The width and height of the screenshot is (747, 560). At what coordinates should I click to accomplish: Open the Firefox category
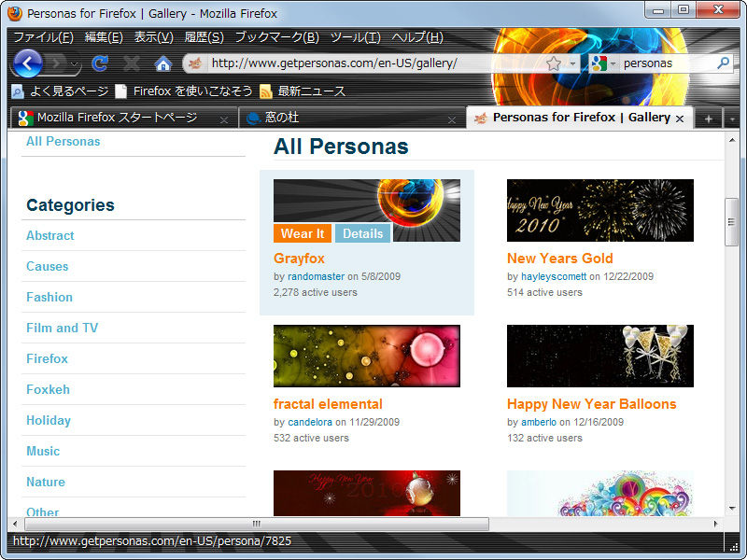(x=48, y=358)
